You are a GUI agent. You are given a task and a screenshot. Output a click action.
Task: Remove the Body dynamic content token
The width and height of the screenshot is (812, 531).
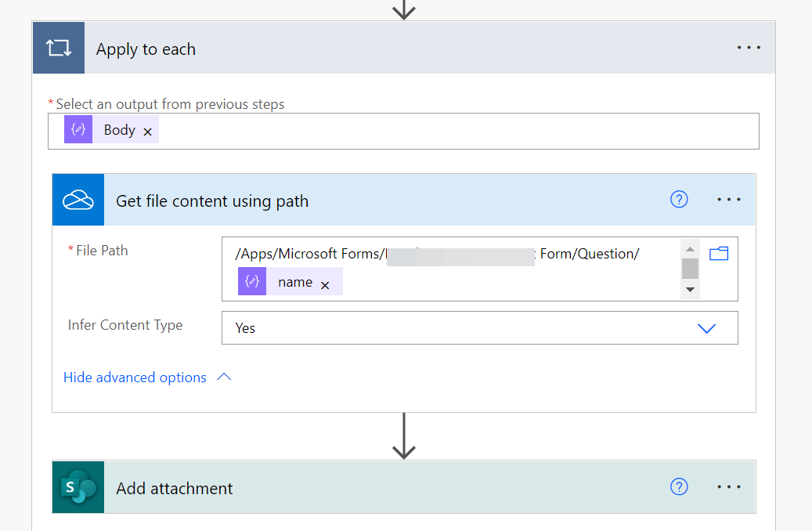[x=148, y=132]
